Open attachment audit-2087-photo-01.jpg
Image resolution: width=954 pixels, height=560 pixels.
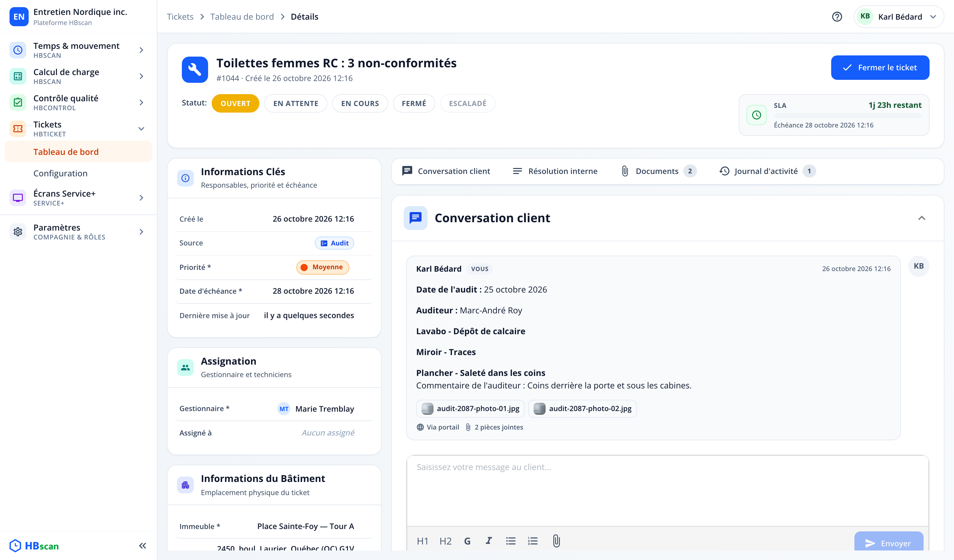click(470, 409)
